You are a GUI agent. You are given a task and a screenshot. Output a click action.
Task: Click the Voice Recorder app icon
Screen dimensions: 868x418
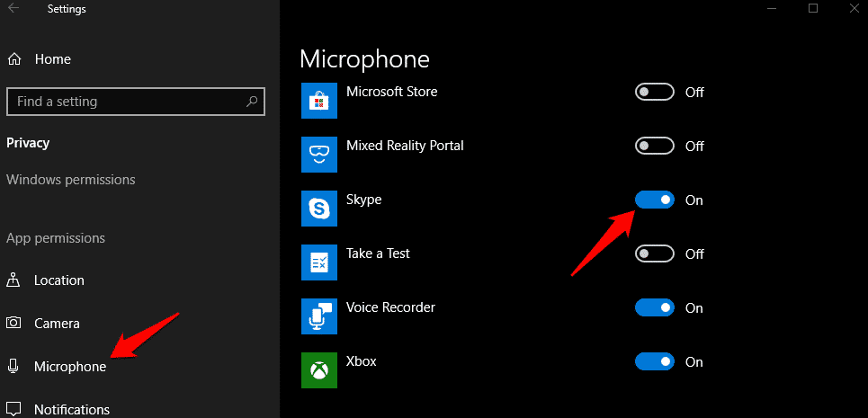click(319, 316)
